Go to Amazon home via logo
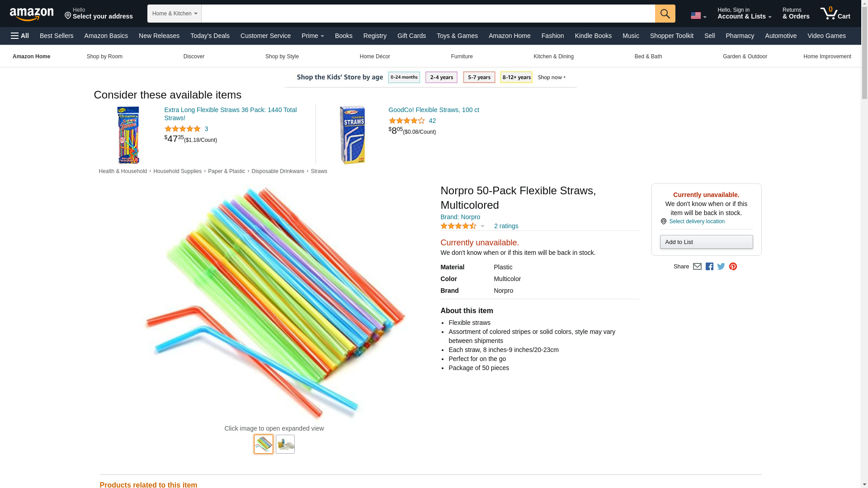Viewport: 868px width, 488px height. point(32,14)
